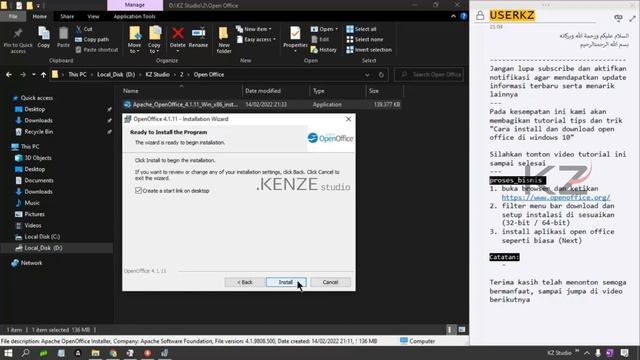Click the taskbar search magnifier icon

[x=25, y=353]
